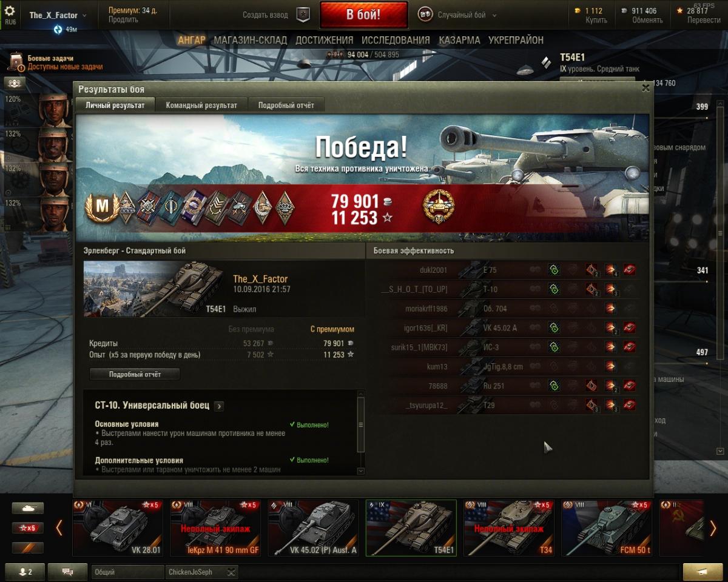Expand the The_X_Factor account dropdown
The height and width of the screenshot is (582, 728).
(58, 15)
